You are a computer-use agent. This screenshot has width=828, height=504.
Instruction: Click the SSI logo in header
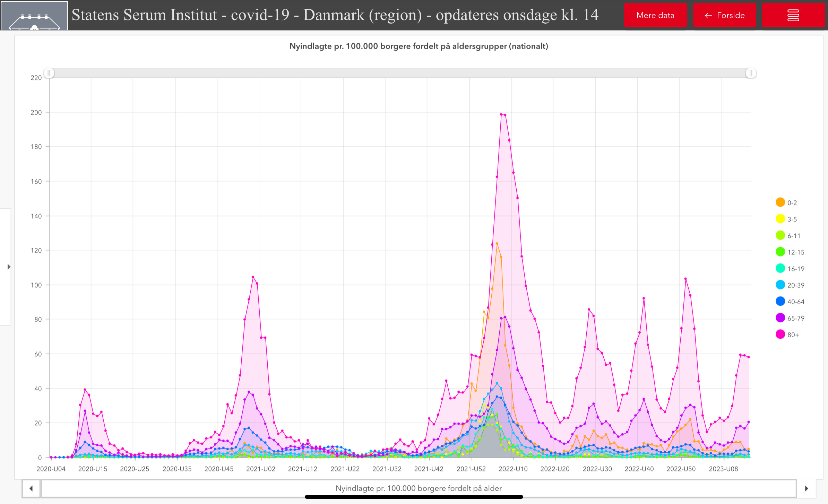34,16
